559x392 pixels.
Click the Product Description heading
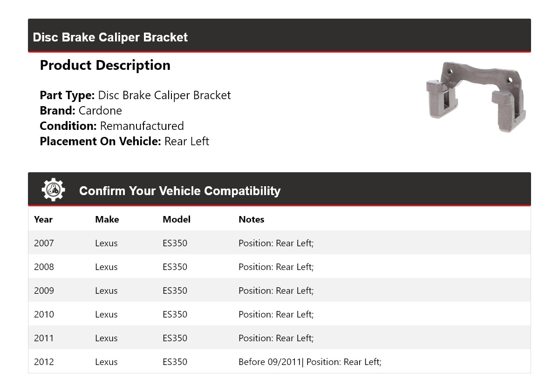105,65
